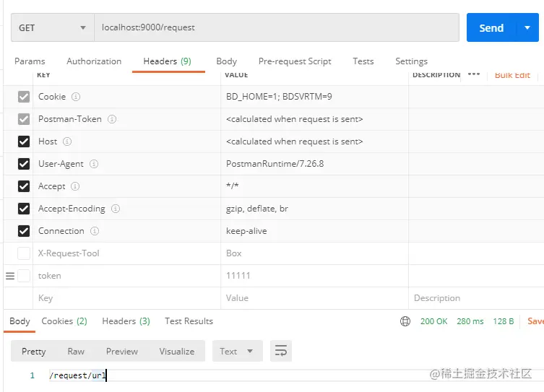This screenshot has width=544, height=392.
Task: Uncheck the Postman-Token header checkbox
Action: (24, 119)
